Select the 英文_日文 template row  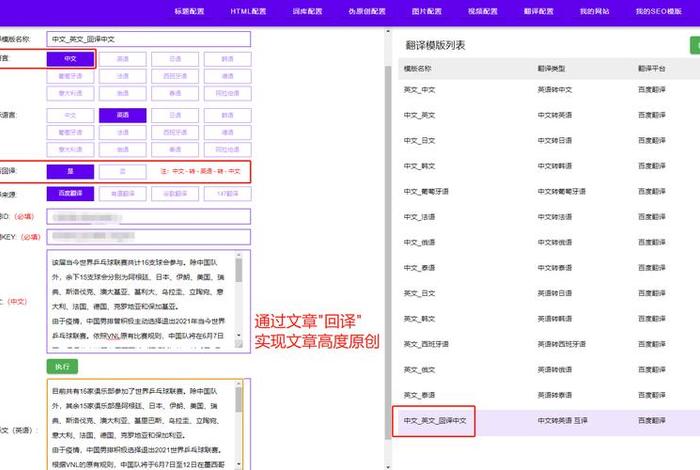coord(549,293)
